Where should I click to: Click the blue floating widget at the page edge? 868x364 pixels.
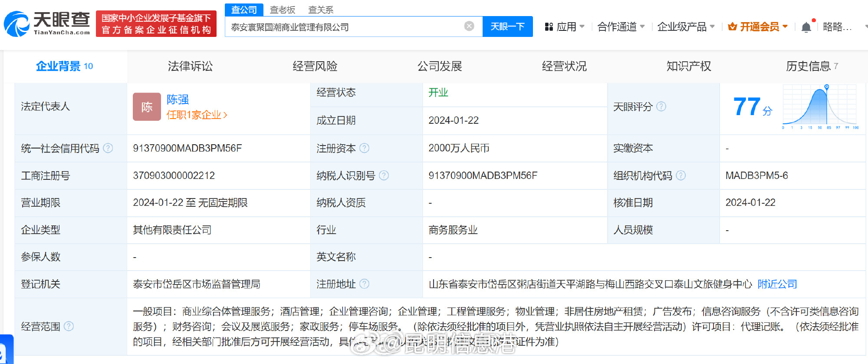coord(7,349)
